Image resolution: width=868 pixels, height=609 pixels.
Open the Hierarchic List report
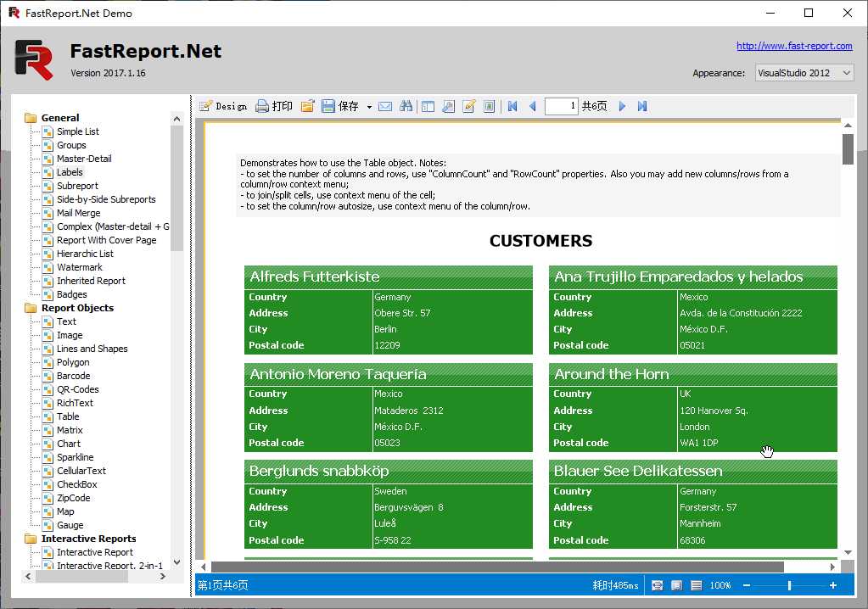85,254
